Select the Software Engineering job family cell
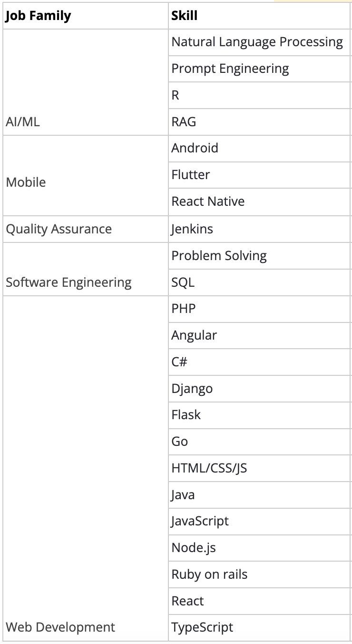Screen dimensions: 352x644 coord(68,282)
